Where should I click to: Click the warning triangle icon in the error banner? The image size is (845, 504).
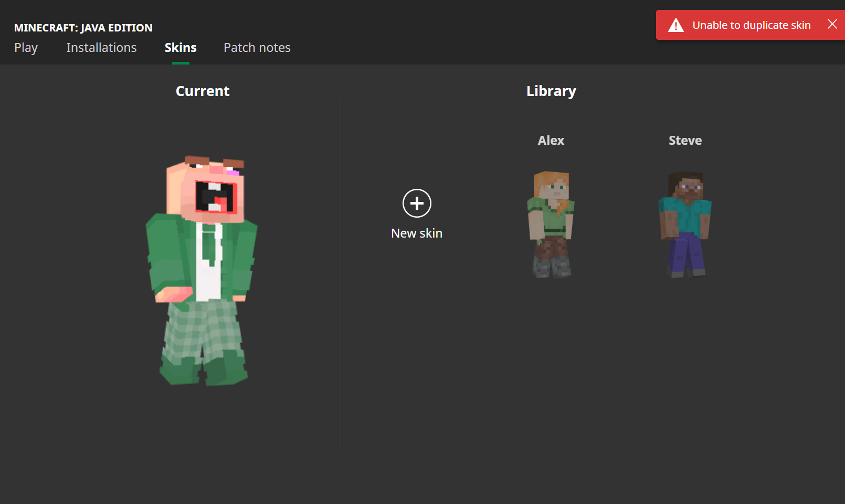point(676,25)
